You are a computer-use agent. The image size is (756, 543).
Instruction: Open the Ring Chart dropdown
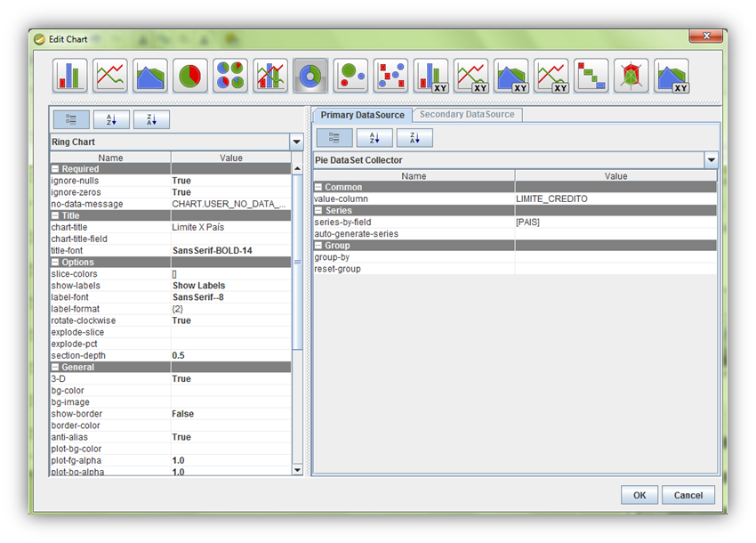[296, 142]
